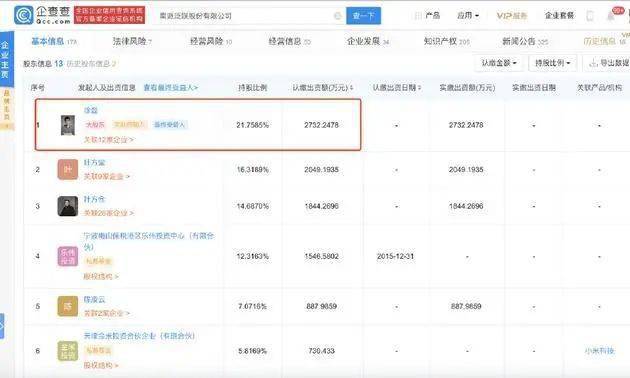Click 私募基金 tag in row 6
Screen dimensions: 630x378
point(98,350)
